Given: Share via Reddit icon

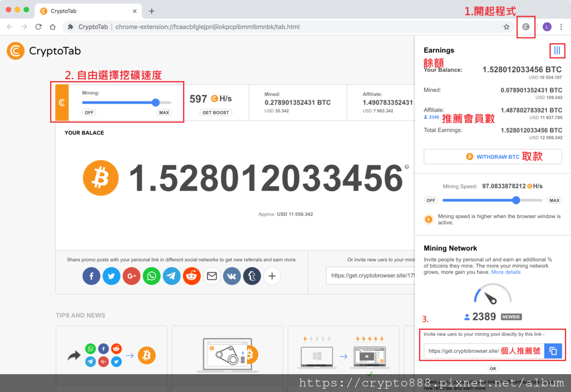Looking at the screenshot, I should tap(192, 276).
